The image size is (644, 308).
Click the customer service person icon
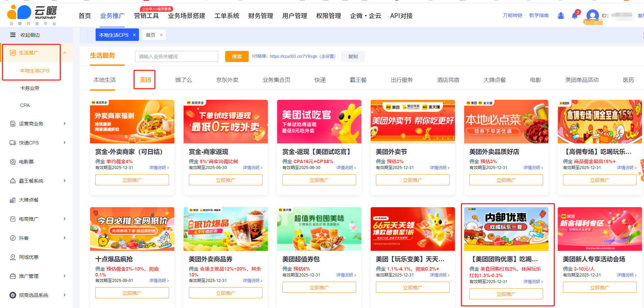coord(561,16)
